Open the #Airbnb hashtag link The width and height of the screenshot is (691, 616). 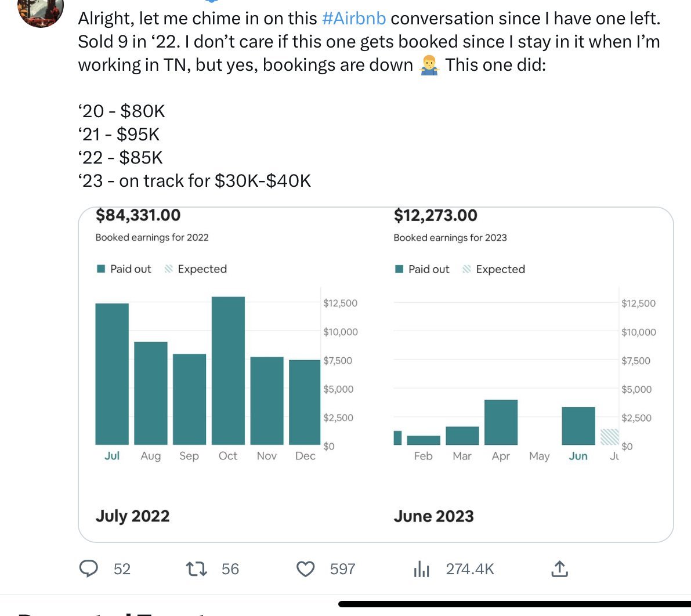(x=353, y=19)
